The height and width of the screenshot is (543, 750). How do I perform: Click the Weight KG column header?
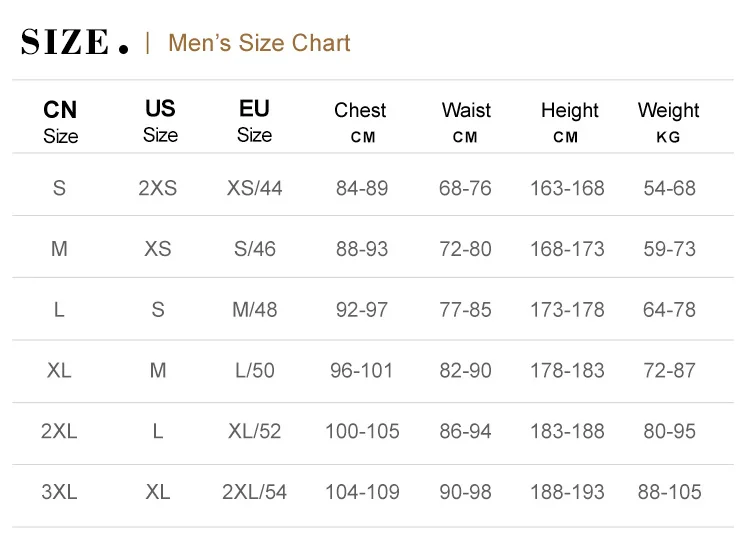tap(668, 121)
